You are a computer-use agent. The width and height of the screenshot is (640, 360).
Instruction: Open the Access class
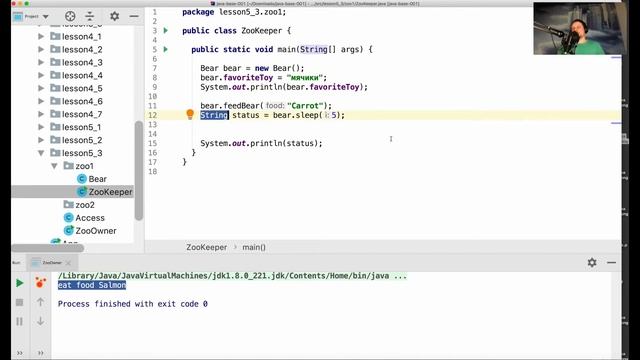click(x=84, y=218)
